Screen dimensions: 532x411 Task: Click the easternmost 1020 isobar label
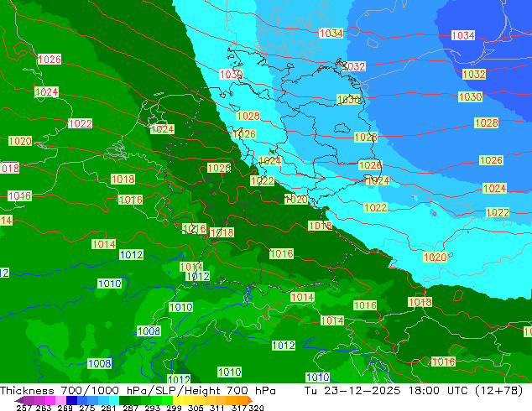435,257
